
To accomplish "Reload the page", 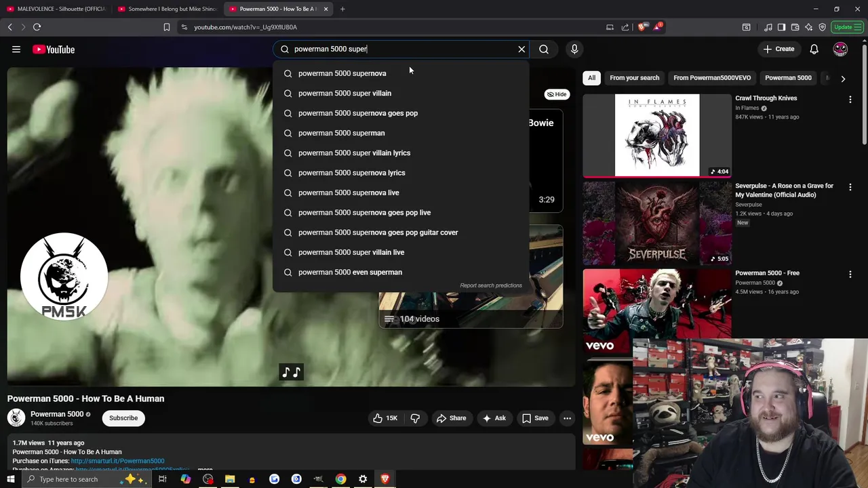I will pyautogui.click(x=37, y=27).
